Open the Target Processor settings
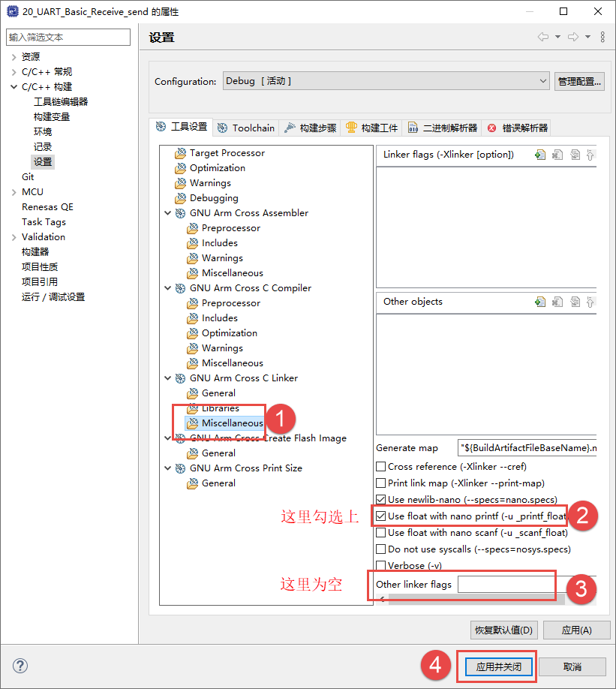The width and height of the screenshot is (616, 689). [x=227, y=153]
